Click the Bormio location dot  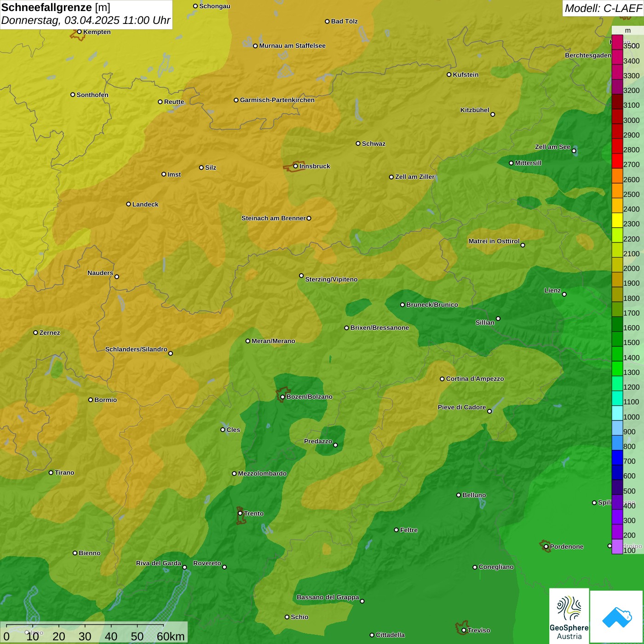click(x=91, y=400)
